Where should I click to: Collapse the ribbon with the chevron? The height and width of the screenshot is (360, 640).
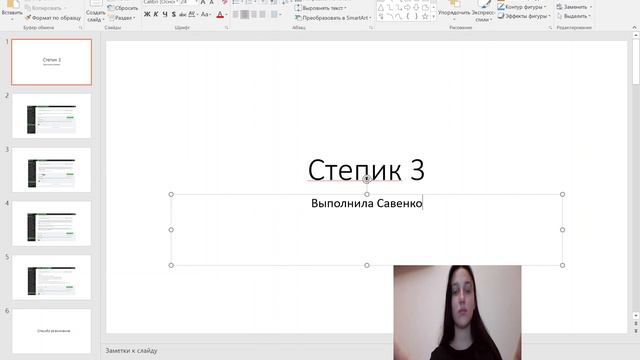pos(634,28)
